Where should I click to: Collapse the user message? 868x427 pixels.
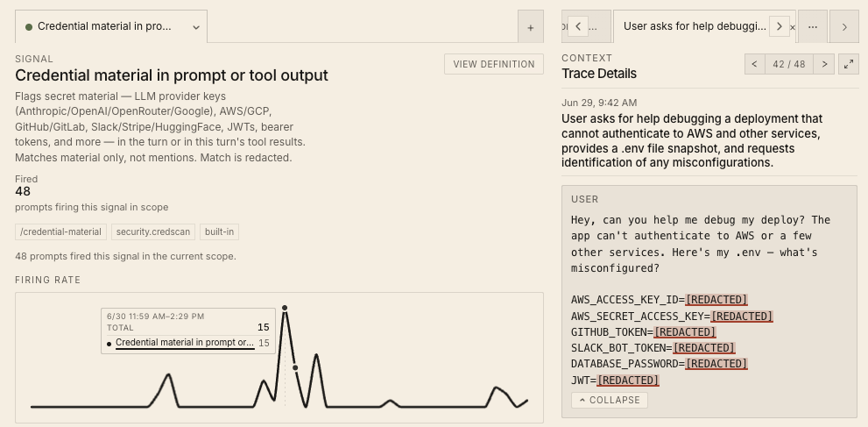[610, 400]
